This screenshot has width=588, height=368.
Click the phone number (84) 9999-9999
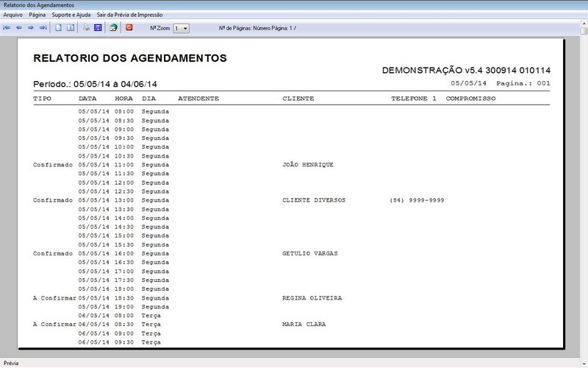point(417,200)
